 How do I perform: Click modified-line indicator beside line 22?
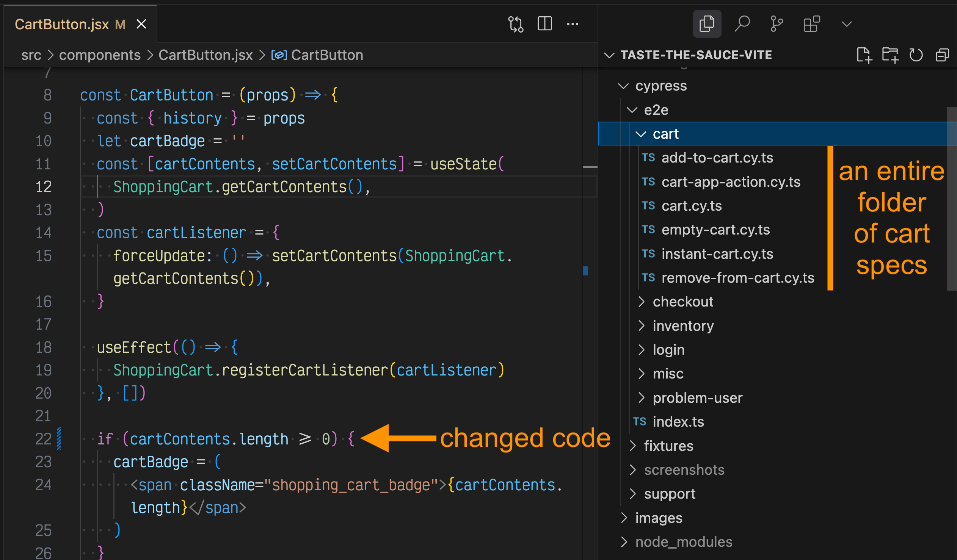(59, 439)
